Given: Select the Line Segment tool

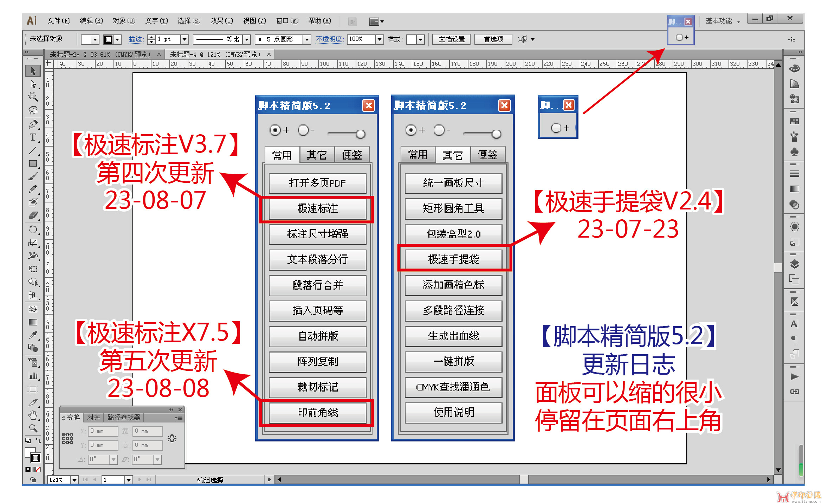Looking at the screenshot, I should 33,150.
